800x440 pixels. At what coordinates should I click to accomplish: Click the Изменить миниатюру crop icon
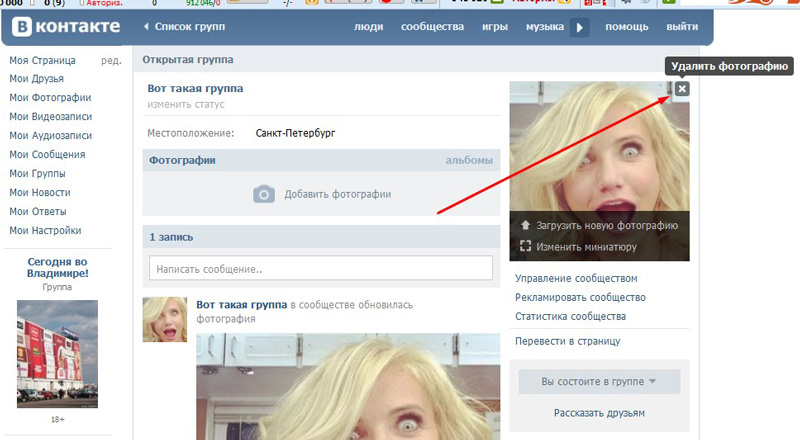click(525, 246)
